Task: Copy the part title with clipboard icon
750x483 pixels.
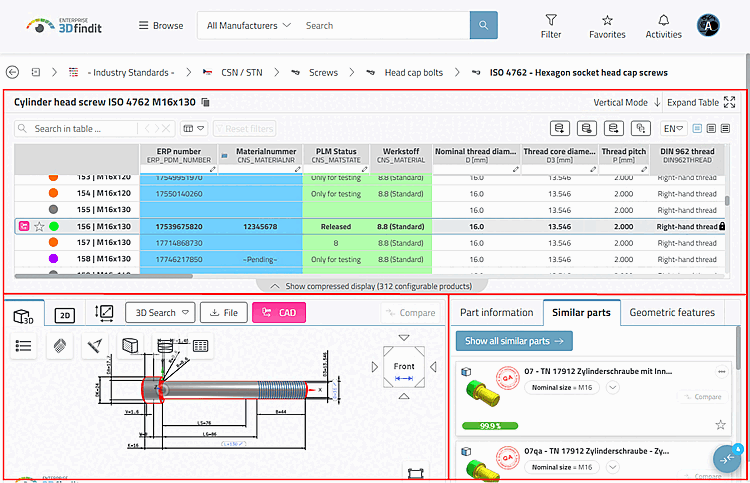Action: pos(205,102)
